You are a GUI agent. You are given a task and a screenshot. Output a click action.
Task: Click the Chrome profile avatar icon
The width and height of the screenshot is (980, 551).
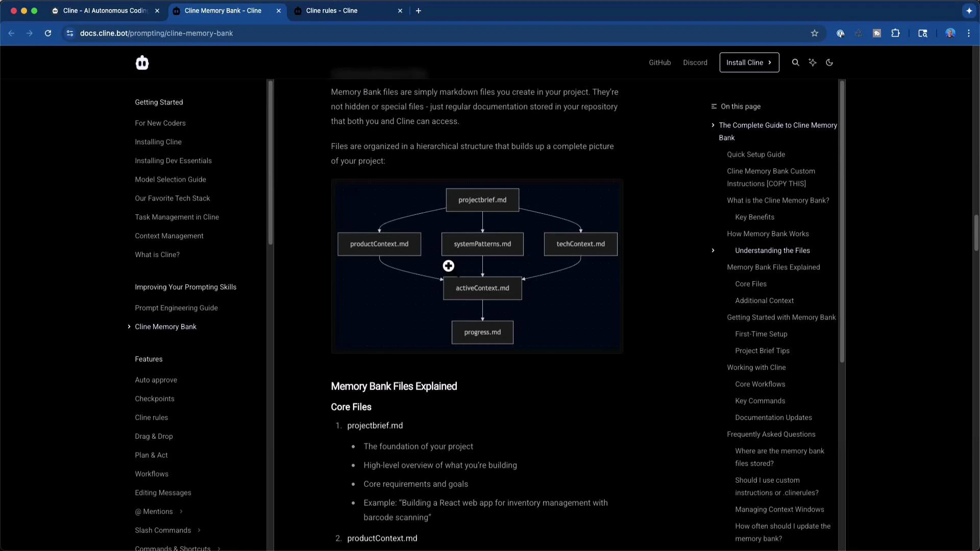click(x=950, y=33)
